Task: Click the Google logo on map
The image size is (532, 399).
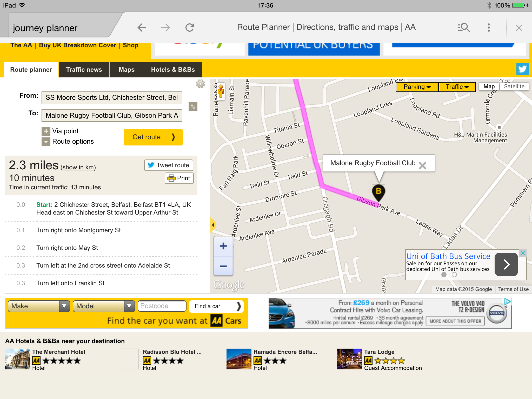Action: coord(229,285)
